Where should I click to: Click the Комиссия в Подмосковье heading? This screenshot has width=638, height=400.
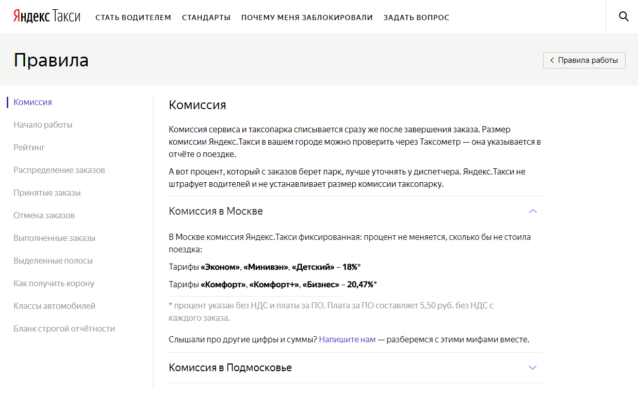pyautogui.click(x=230, y=368)
